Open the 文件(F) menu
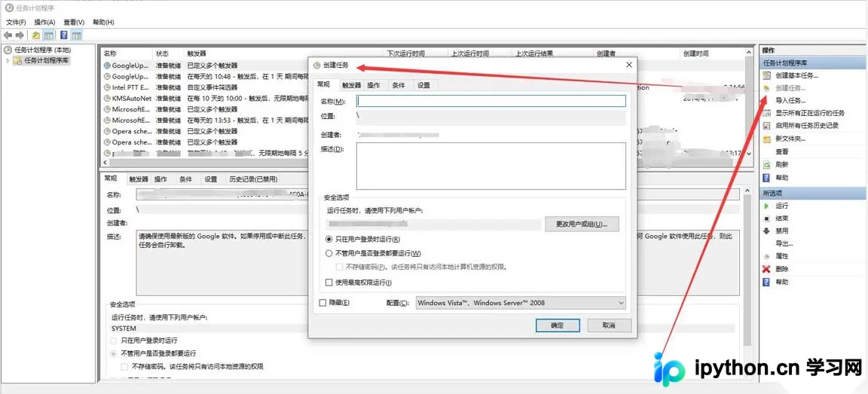This screenshot has width=868, height=394. click(16, 22)
